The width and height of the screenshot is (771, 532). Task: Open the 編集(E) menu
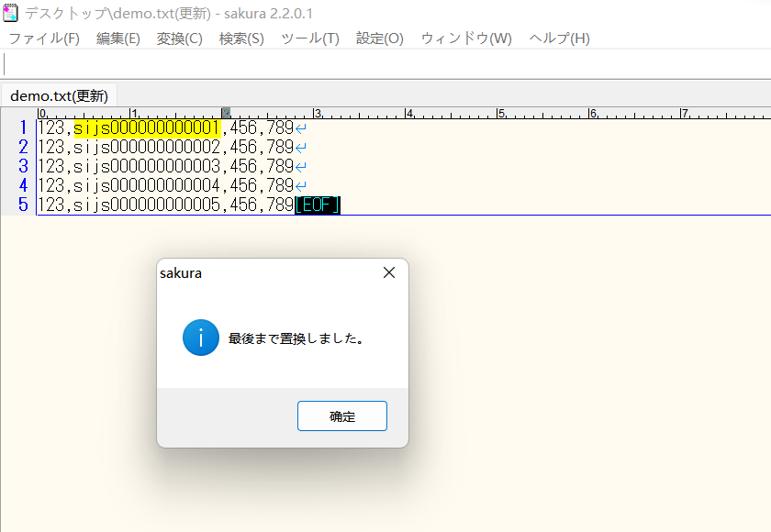(117, 39)
